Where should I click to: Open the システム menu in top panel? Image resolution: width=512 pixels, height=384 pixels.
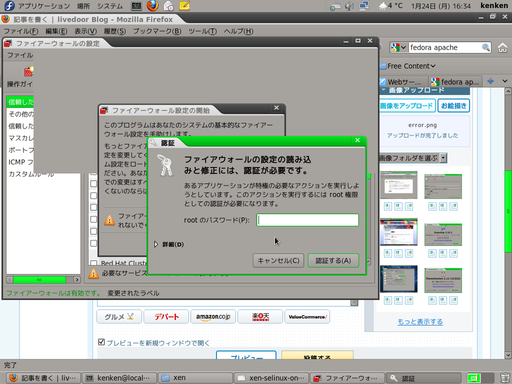[x=110, y=6]
